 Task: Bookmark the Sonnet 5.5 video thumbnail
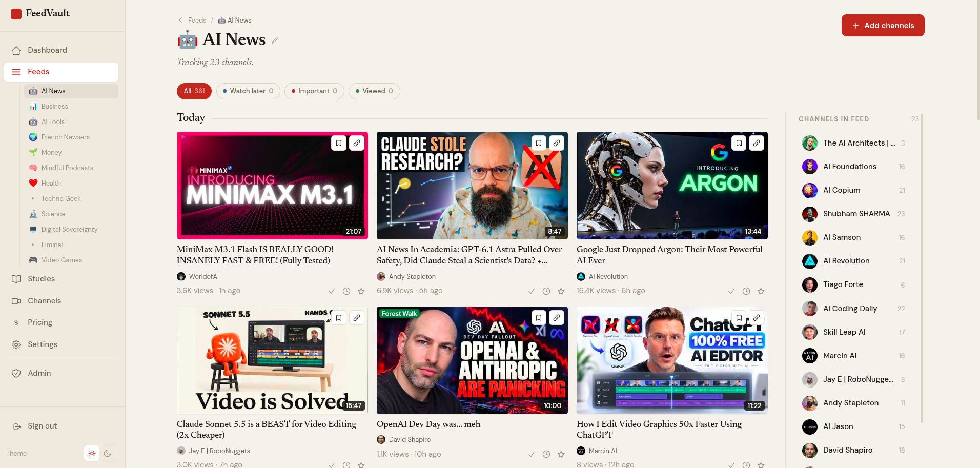(339, 318)
